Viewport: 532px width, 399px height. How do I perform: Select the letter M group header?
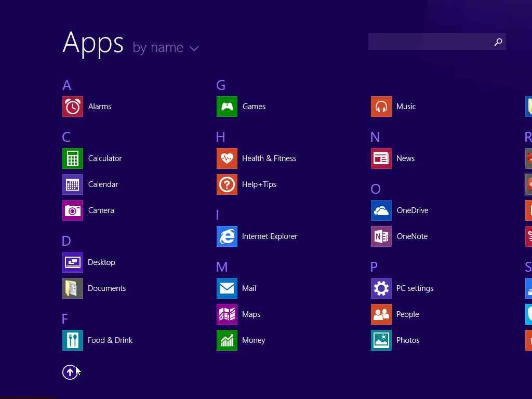[222, 267]
